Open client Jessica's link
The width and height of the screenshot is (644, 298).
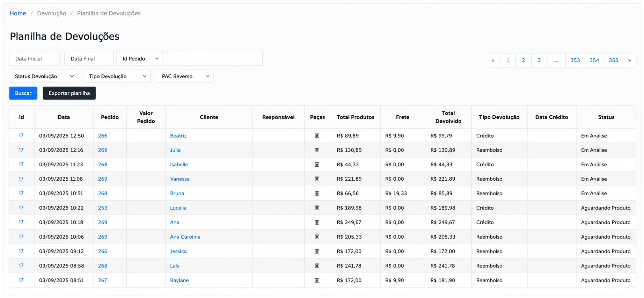pos(178,251)
